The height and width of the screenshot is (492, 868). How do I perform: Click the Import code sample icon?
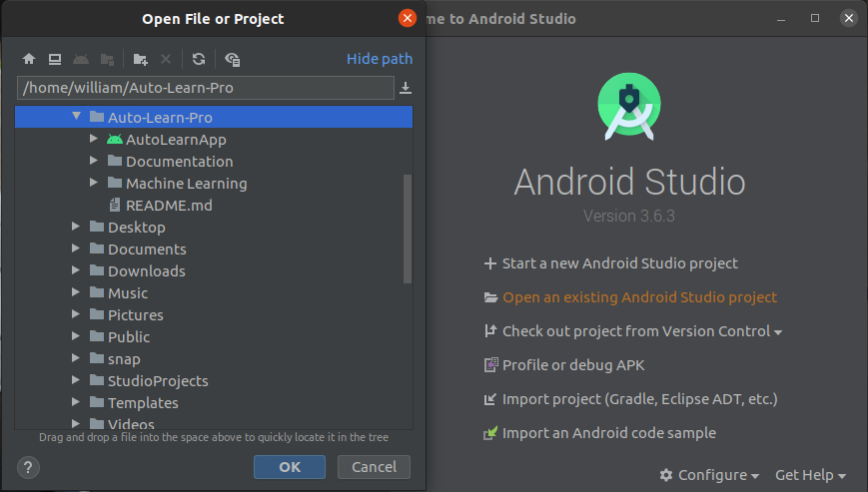click(490, 433)
